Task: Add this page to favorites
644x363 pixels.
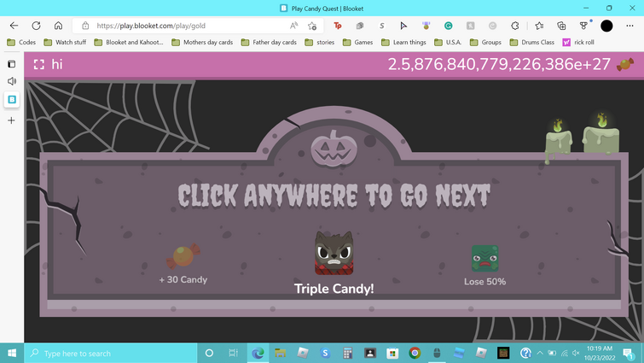Action: click(312, 26)
